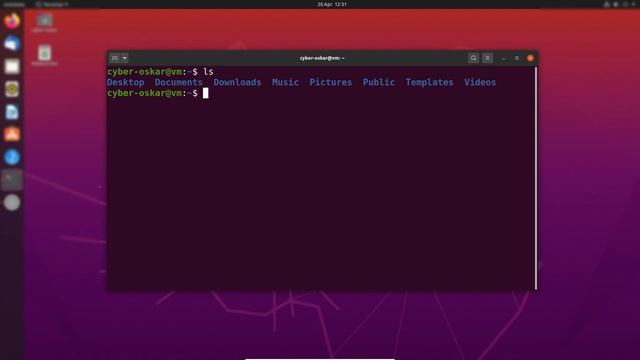
Task: Launch LibreOffice Writer from the dock
Action: pyautogui.click(x=12, y=112)
